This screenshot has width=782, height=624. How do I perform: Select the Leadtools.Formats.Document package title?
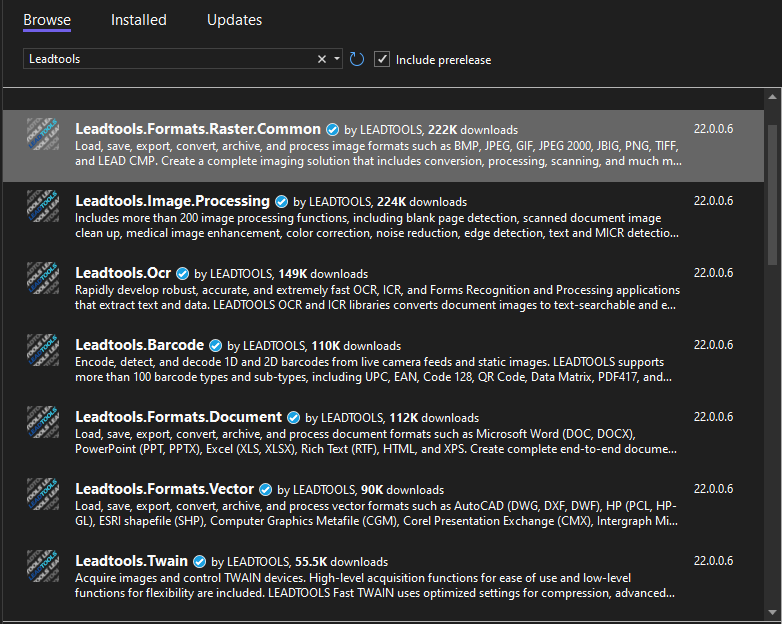[x=179, y=416]
